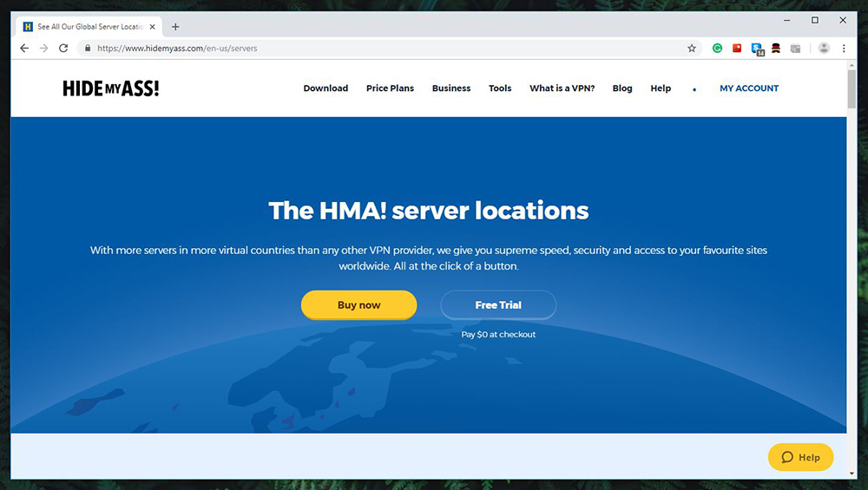Click the yellow Buy now button

(358, 304)
